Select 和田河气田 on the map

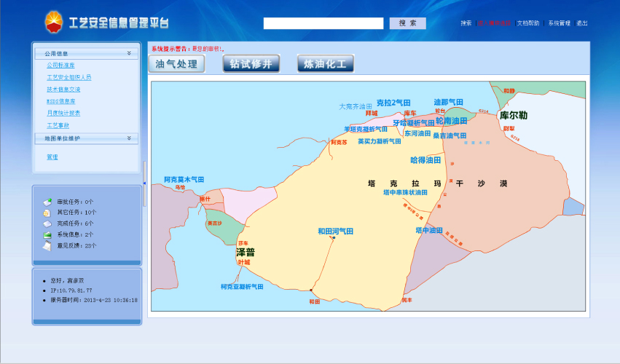pyautogui.click(x=335, y=231)
